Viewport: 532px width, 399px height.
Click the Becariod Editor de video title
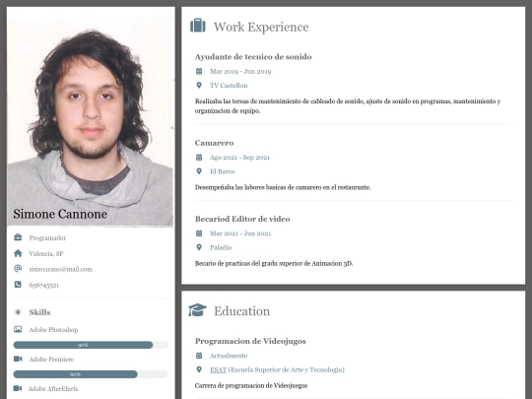242,219
